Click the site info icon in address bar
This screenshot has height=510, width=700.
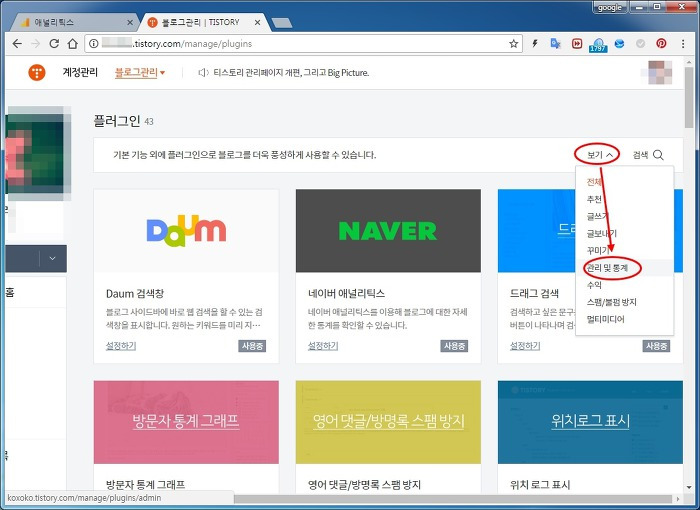pos(93,44)
